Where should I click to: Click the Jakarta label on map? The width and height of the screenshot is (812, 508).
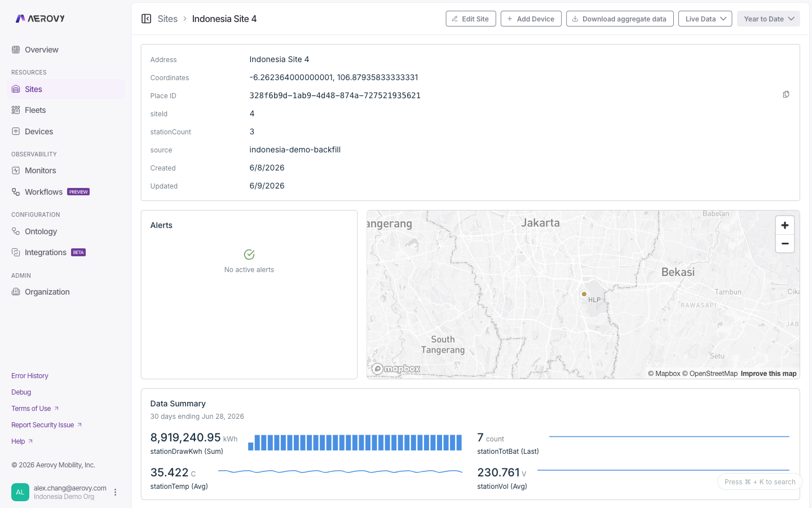[540, 223]
